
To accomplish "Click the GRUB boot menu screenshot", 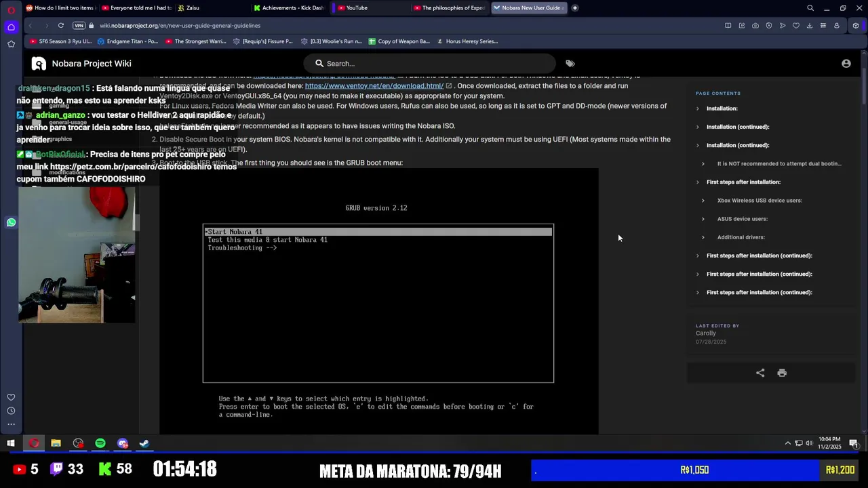I will click(x=379, y=302).
